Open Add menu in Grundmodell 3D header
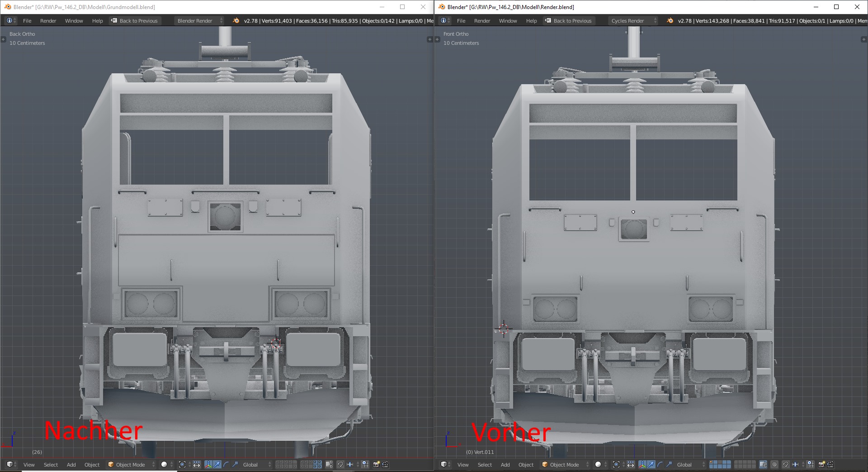This screenshot has height=472, width=868. pos(71,464)
